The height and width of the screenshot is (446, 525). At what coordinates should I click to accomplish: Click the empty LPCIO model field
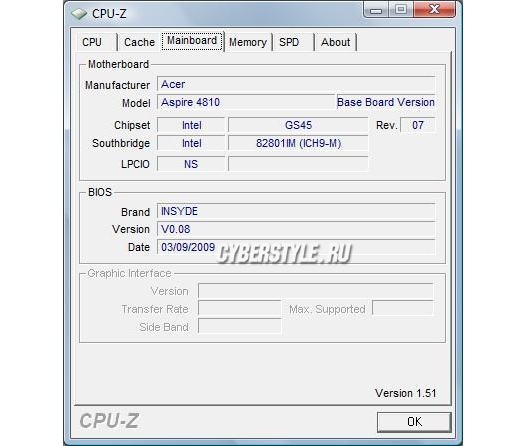tap(298, 164)
